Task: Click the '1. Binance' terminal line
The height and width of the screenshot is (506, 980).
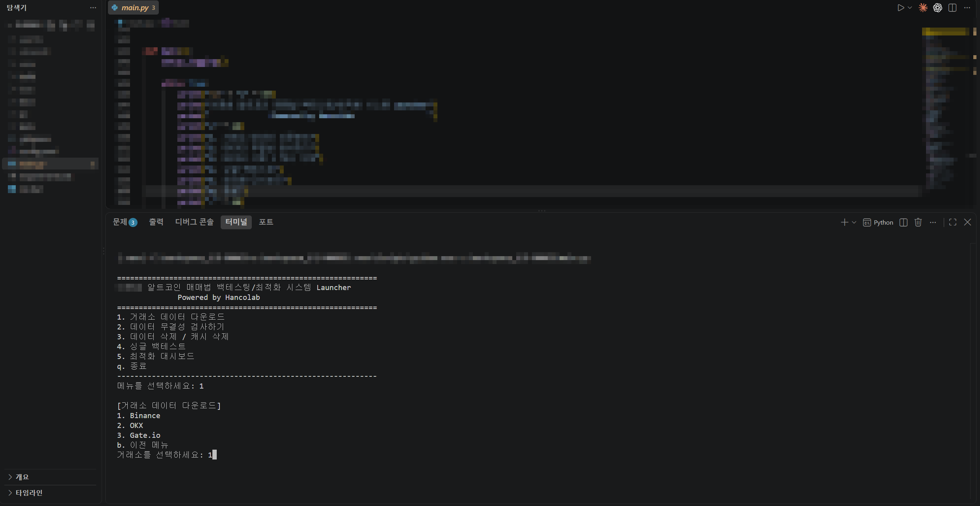Action: (139, 415)
